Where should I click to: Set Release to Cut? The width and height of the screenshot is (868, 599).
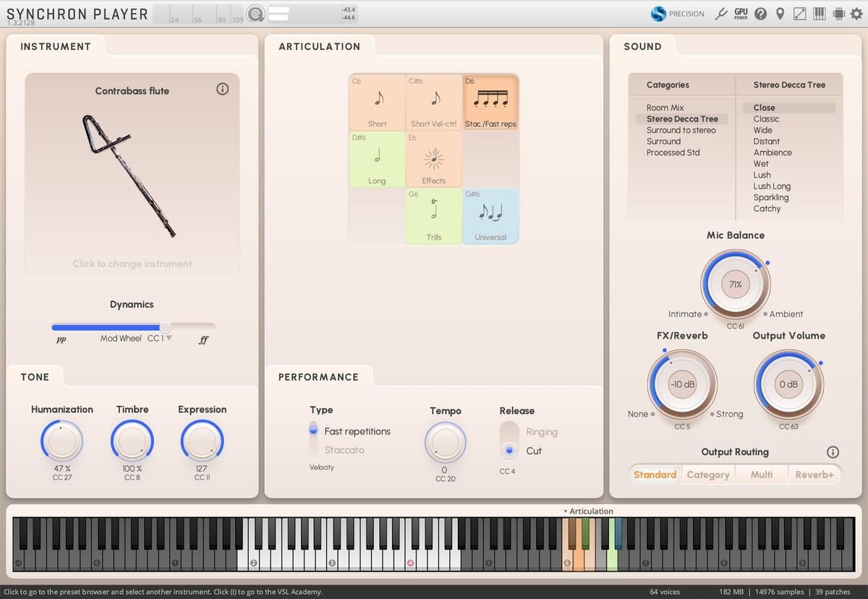click(534, 451)
